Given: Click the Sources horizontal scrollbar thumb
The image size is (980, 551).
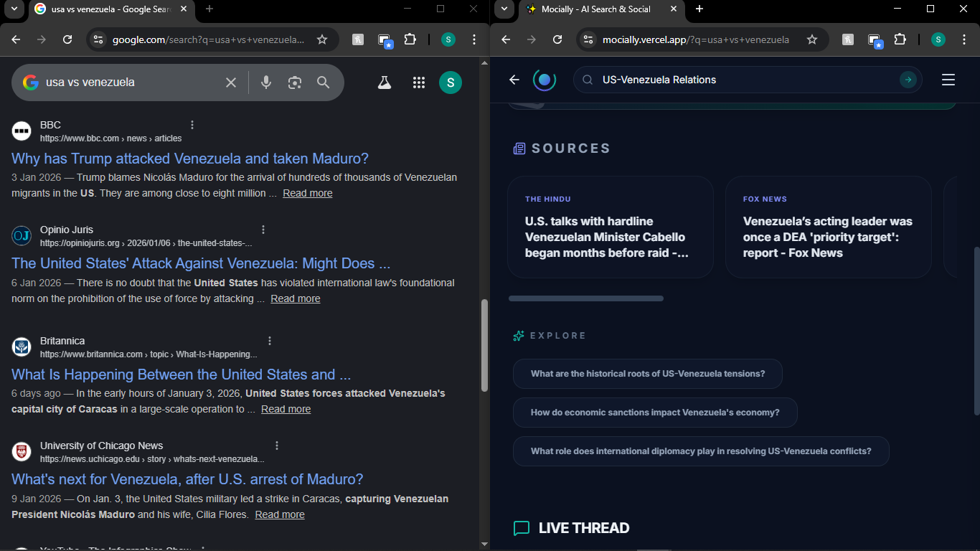Looking at the screenshot, I should tap(586, 298).
